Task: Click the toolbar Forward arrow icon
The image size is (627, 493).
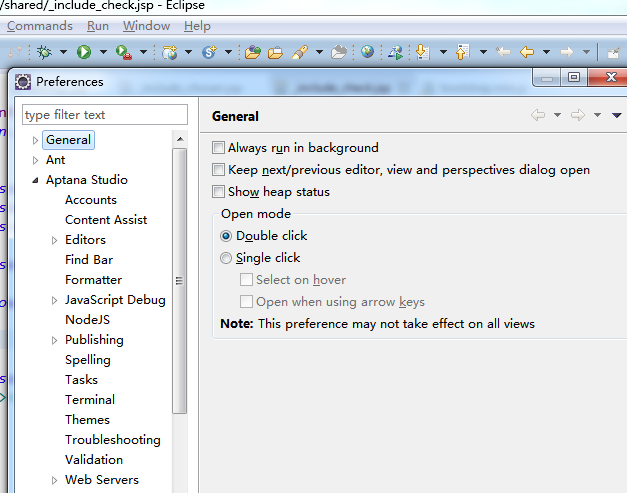Action: pyautogui.click(x=567, y=52)
